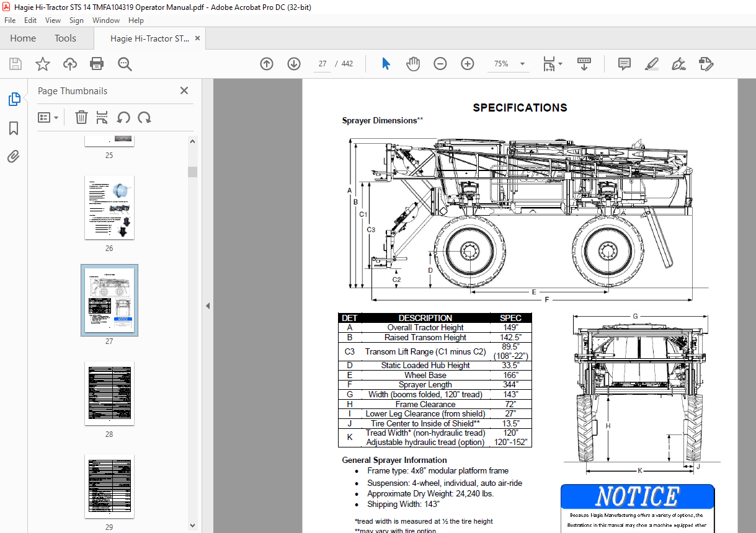Click the 'Shipping Width: 143"' line
Screen dimensions: 756x533
pyautogui.click(x=402, y=504)
